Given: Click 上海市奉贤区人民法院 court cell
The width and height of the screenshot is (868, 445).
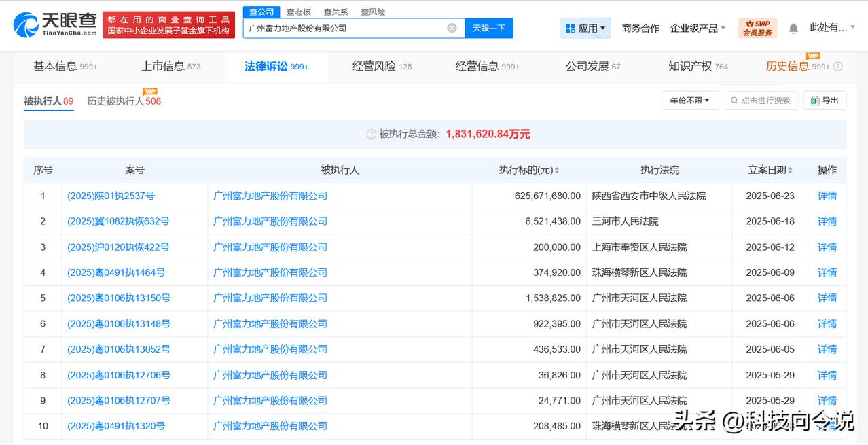Looking at the screenshot, I should coord(639,247).
